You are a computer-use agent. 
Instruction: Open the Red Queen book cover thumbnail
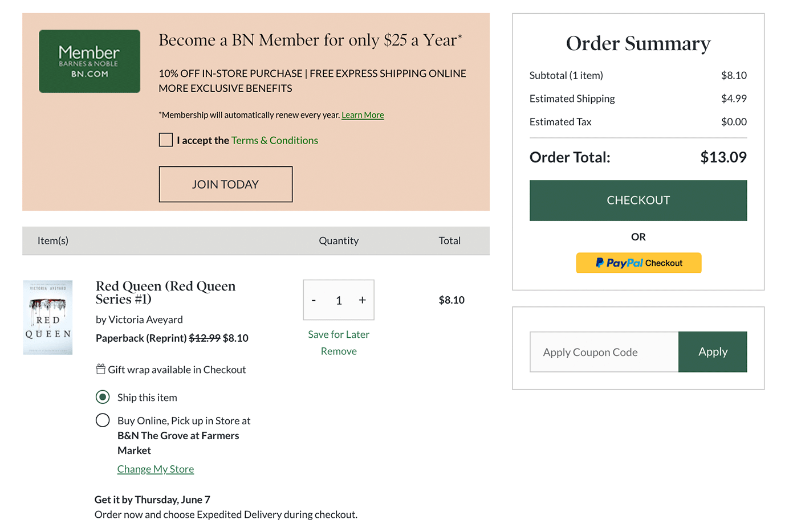(48, 317)
